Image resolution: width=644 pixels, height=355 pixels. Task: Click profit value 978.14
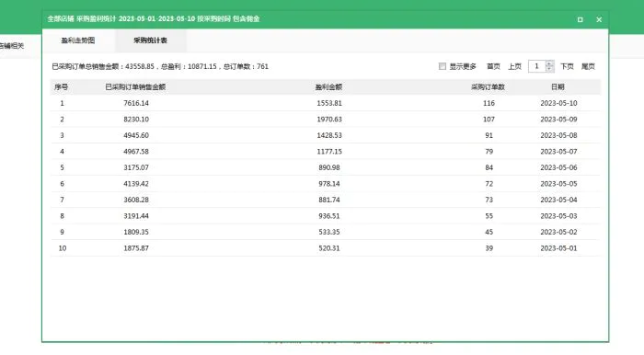point(329,183)
